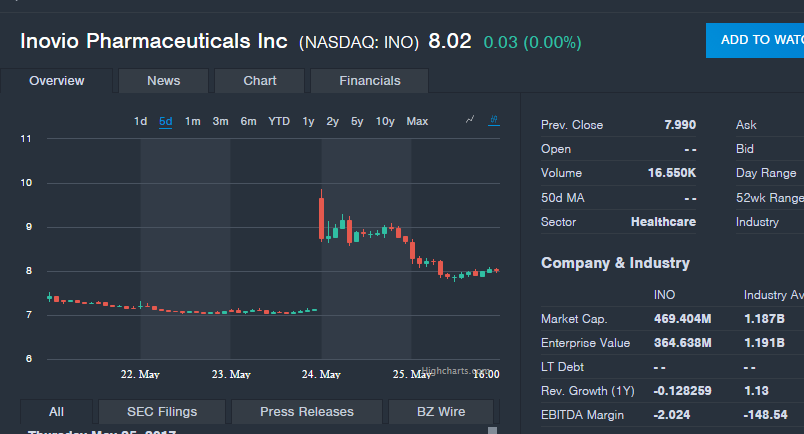Select the 3m chart range
This screenshot has width=804, height=434.
pos(220,122)
